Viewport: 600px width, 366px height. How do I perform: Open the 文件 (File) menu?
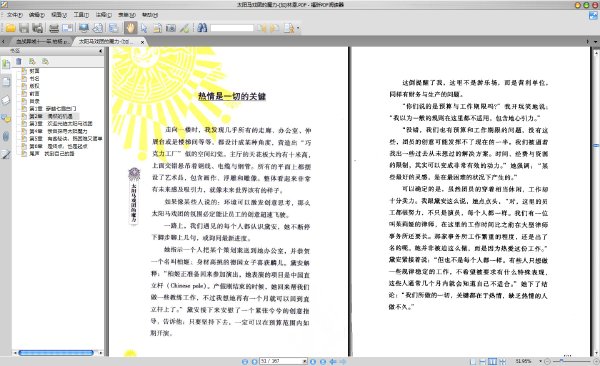click(15, 15)
